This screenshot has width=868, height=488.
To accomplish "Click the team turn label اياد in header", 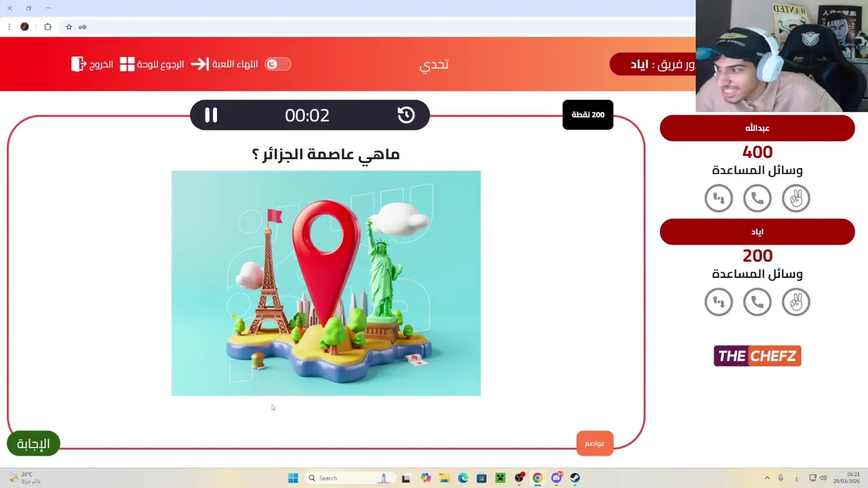I will tap(640, 64).
